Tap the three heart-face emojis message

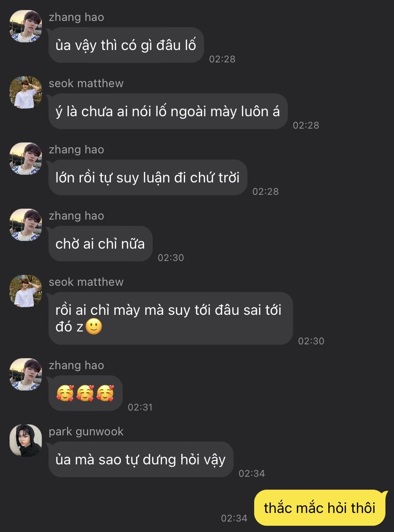point(86,393)
